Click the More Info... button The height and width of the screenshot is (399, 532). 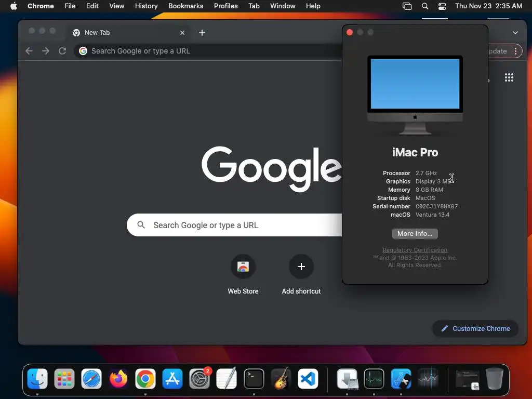(x=415, y=233)
